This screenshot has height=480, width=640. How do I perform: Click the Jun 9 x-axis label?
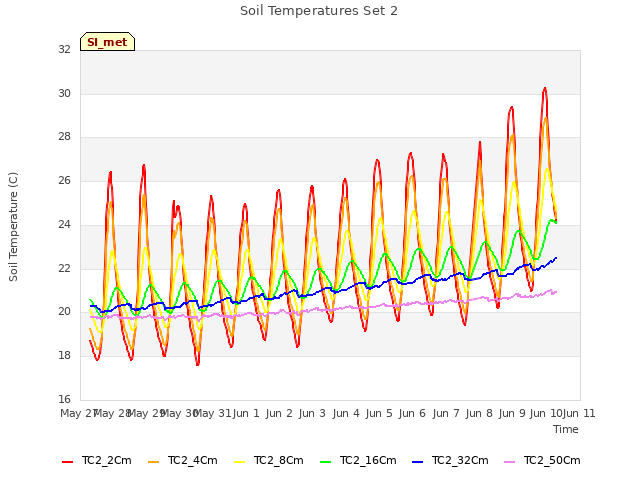point(512,413)
